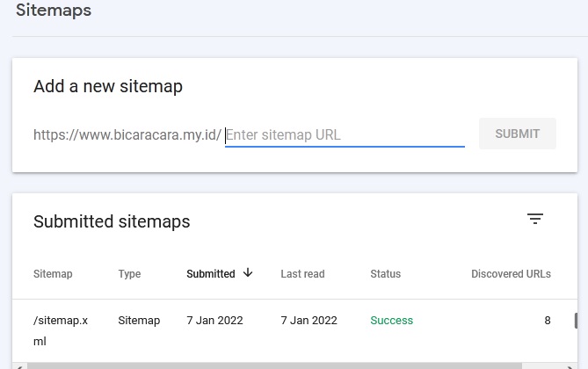The height and width of the screenshot is (369, 588).
Task: Sort table by Submitted column header
Action: (x=211, y=274)
